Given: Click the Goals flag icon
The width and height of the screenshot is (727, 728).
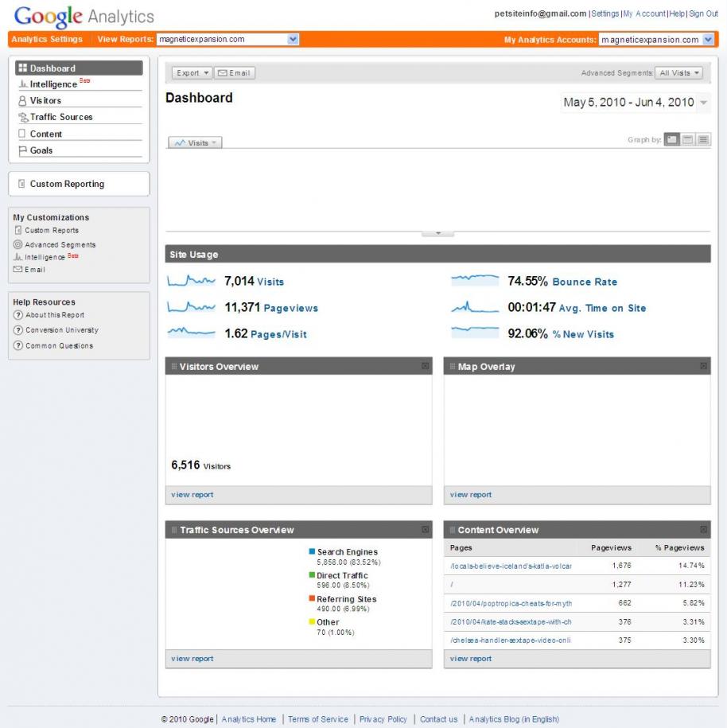Looking at the screenshot, I should (22, 150).
